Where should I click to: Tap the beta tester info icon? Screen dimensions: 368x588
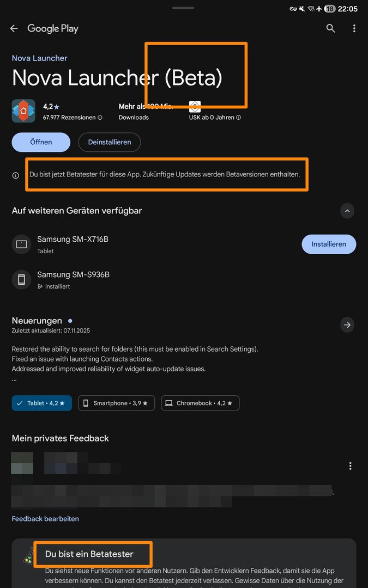15,175
